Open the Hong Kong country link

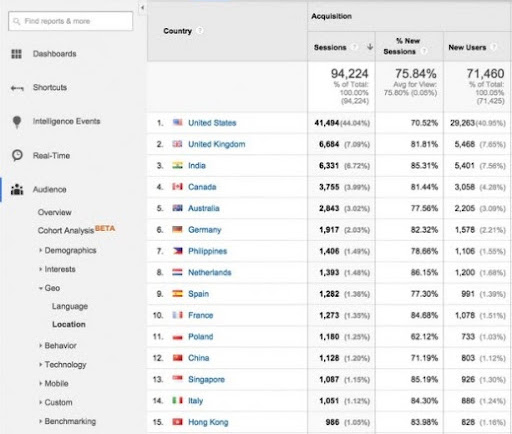point(208,422)
